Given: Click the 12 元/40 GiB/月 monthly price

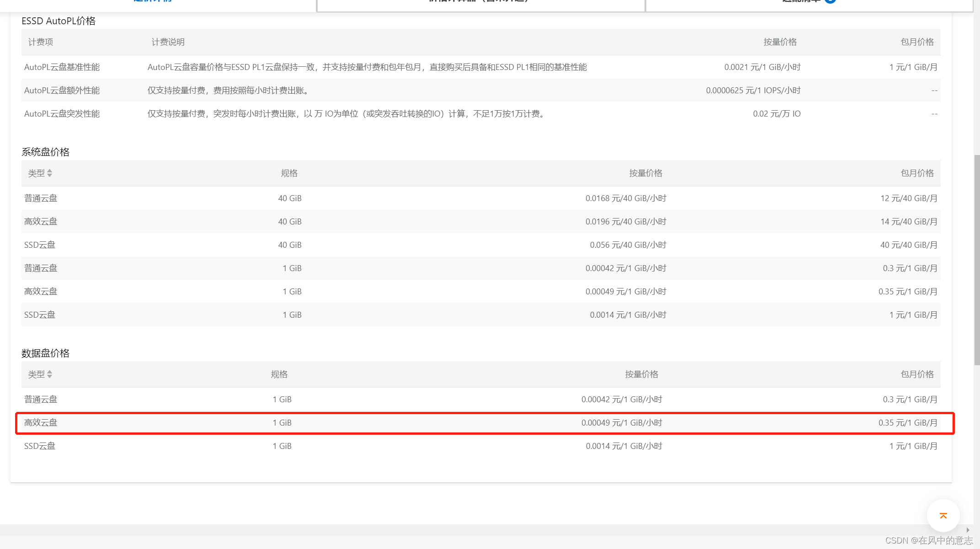Looking at the screenshot, I should point(909,198).
